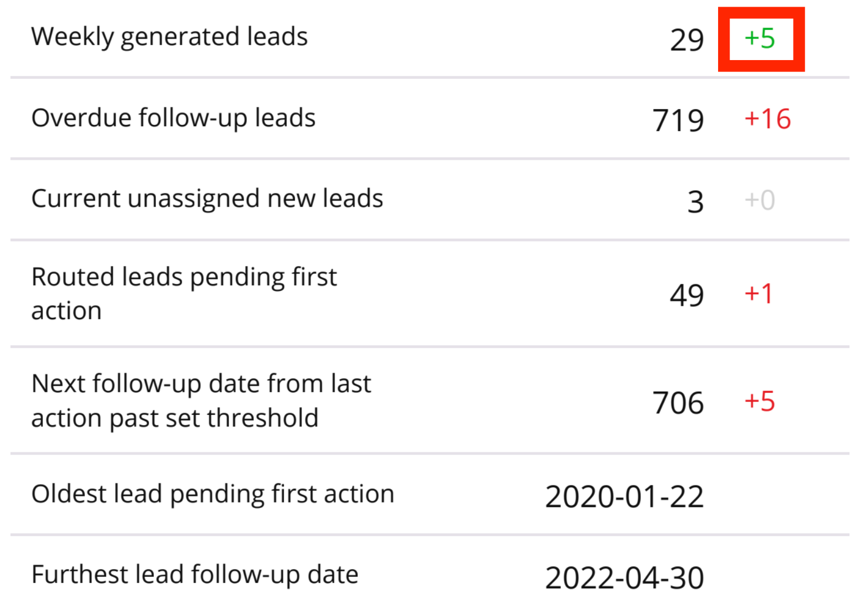Select the unassigned leads value 3

point(695,201)
